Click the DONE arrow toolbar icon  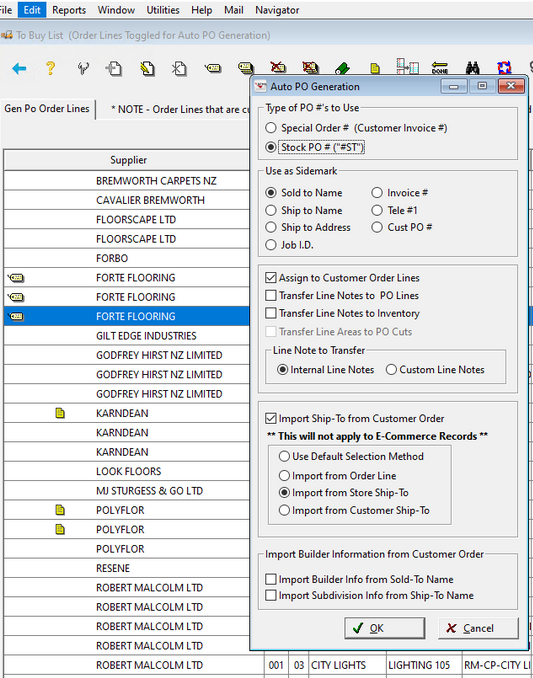click(x=440, y=68)
